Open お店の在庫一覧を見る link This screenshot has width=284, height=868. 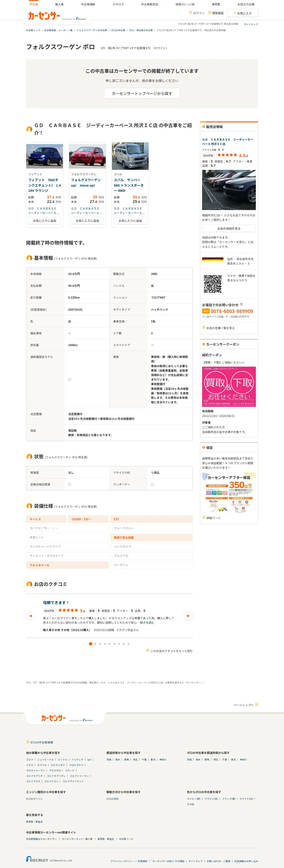[x=218, y=328]
